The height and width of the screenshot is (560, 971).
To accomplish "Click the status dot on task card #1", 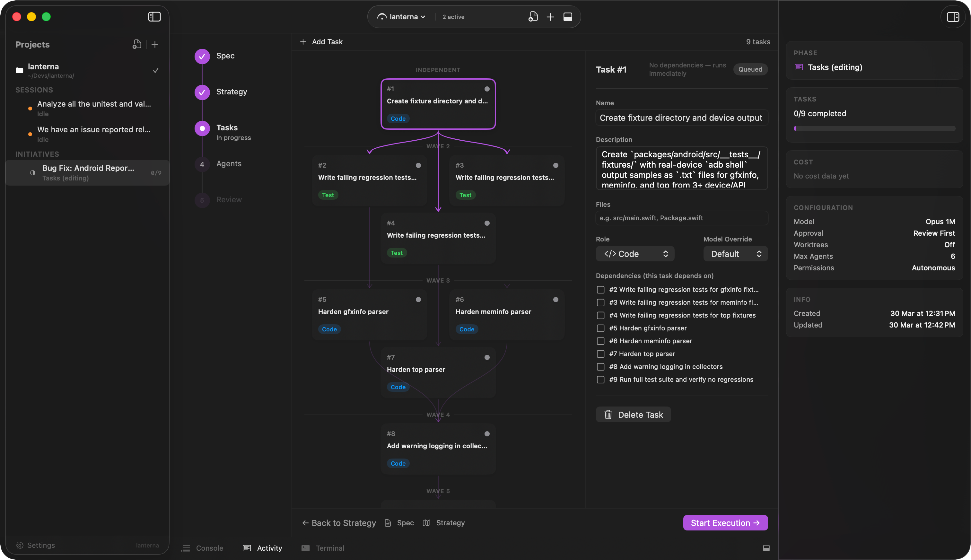I will click(x=487, y=89).
